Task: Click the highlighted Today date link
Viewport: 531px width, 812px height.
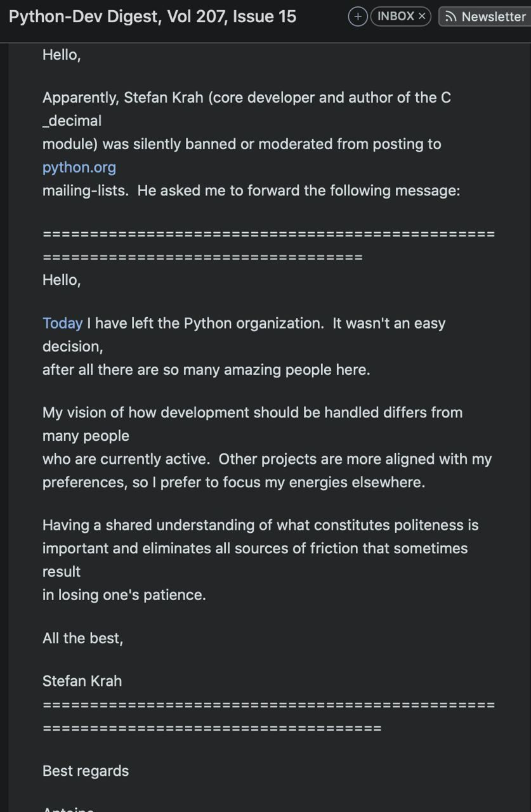Action: click(62, 323)
